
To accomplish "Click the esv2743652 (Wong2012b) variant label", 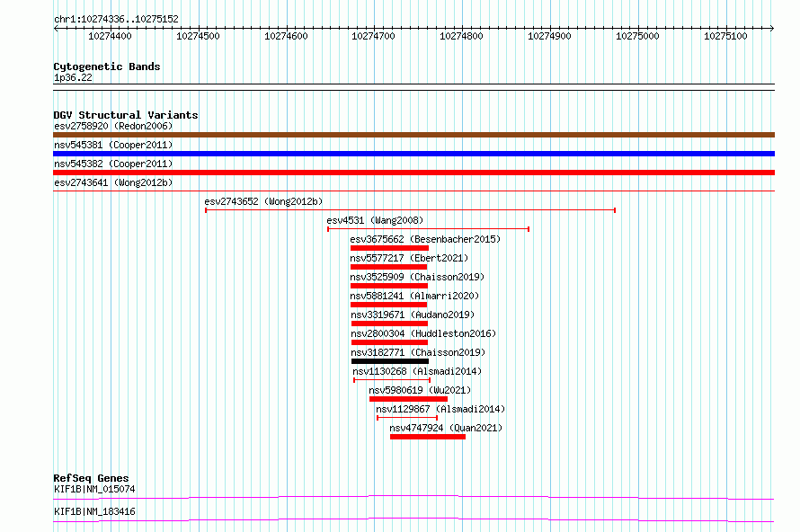I will (x=263, y=201).
